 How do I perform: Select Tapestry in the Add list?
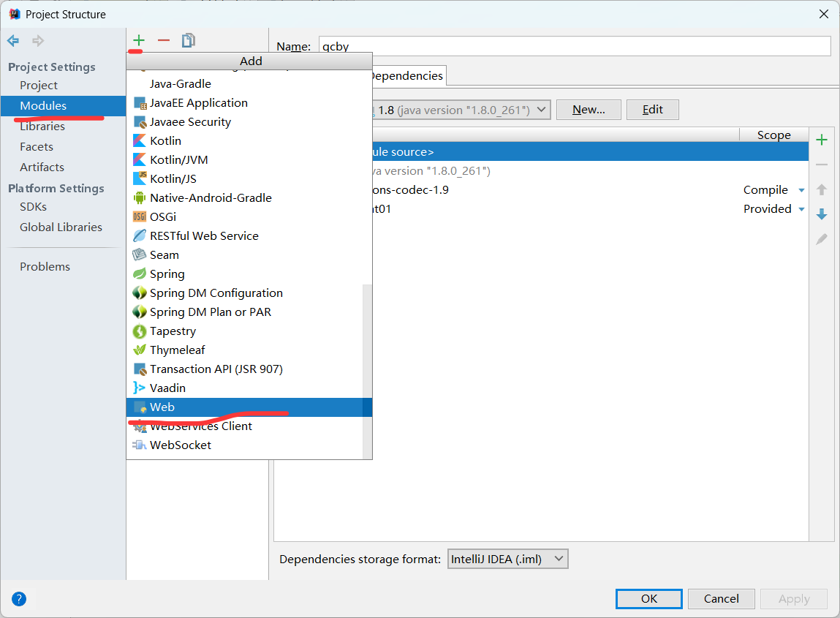click(245, 331)
